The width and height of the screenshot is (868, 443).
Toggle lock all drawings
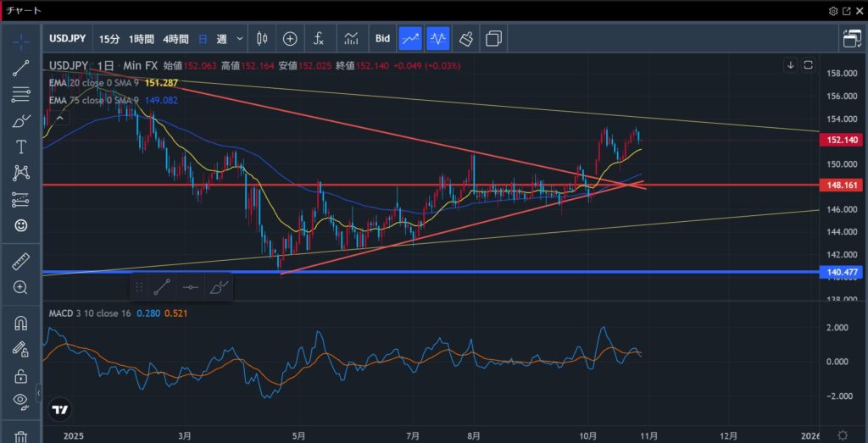[21, 375]
